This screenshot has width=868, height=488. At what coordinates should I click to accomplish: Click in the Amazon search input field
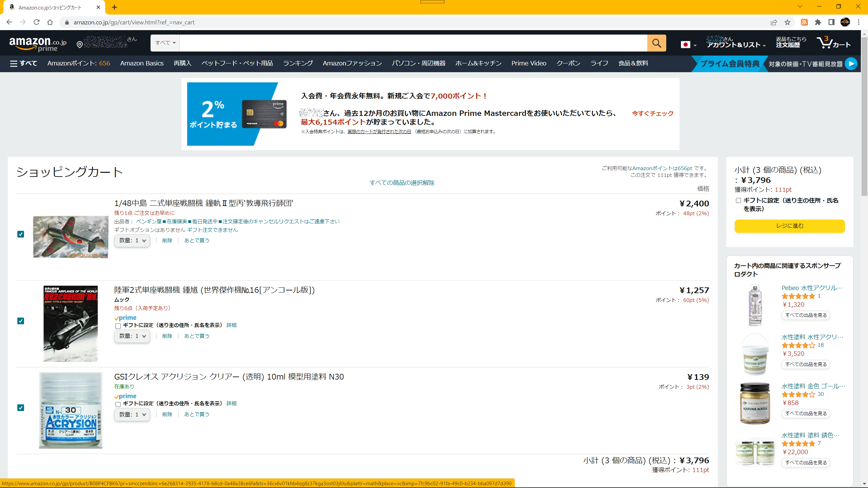pyautogui.click(x=413, y=43)
